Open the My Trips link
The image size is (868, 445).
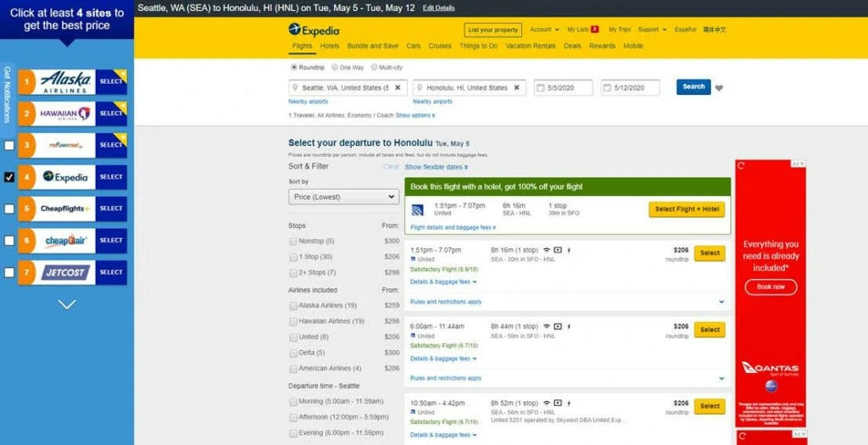(x=620, y=30)
